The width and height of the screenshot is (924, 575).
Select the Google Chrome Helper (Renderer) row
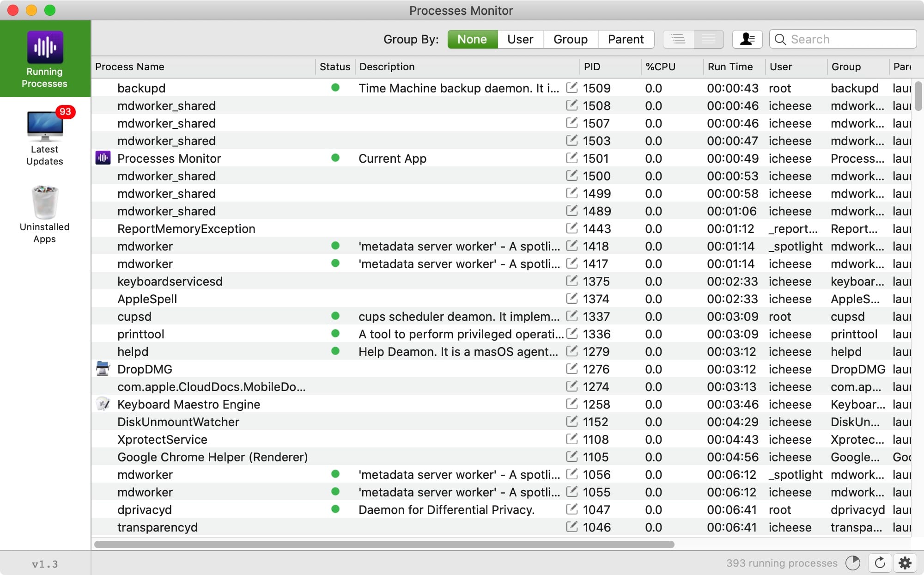[501, 457]
